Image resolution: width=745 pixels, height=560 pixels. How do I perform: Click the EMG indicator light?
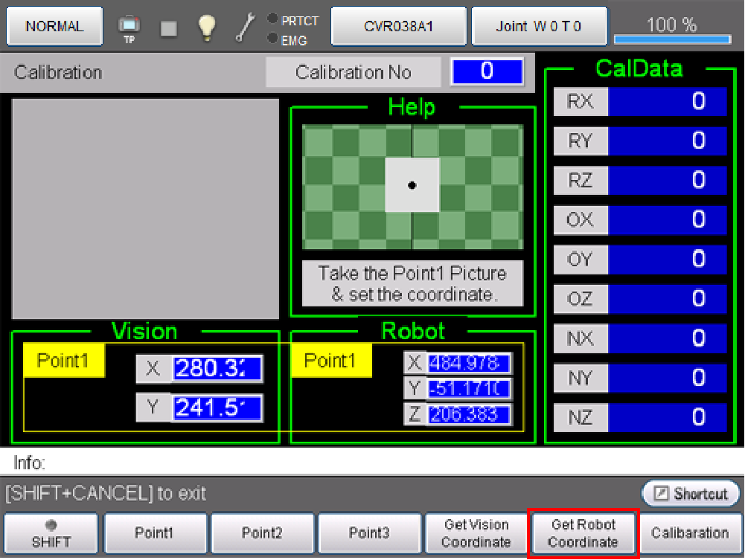(272, 38)
